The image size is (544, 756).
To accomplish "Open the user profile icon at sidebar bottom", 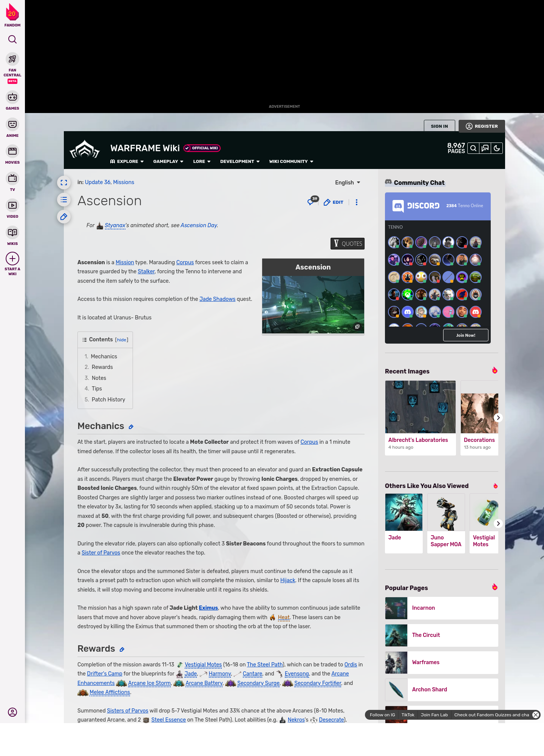I will coord(12,712).
